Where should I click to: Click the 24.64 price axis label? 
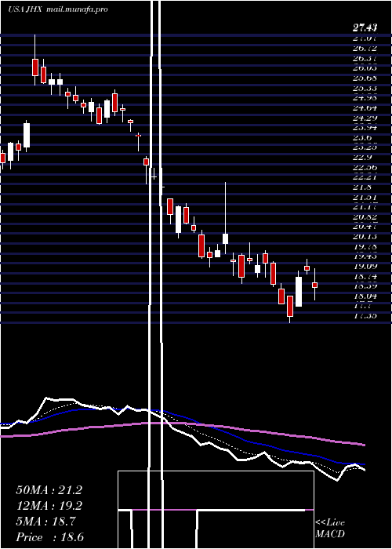365,107
